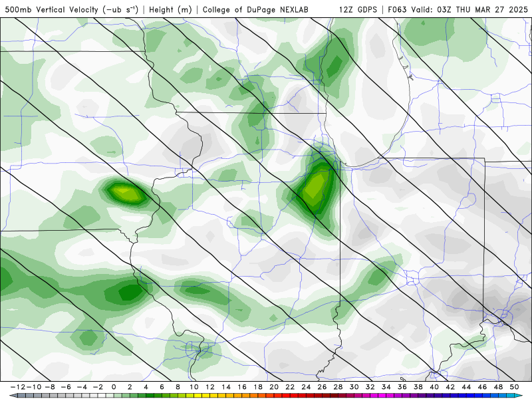This screenshot has width=532, height=399.
Task: Select the -12 label on the color scale
Action: [18, 387]
